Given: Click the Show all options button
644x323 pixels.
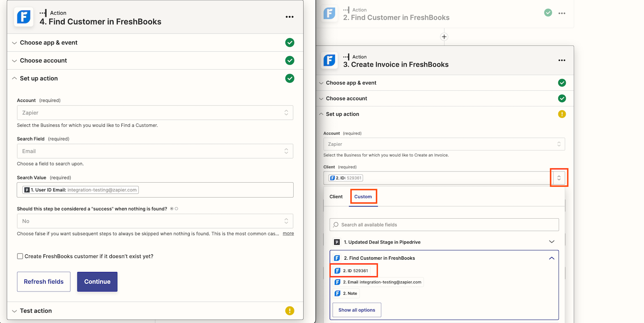Looking at the screenshot, I should 357,310.
